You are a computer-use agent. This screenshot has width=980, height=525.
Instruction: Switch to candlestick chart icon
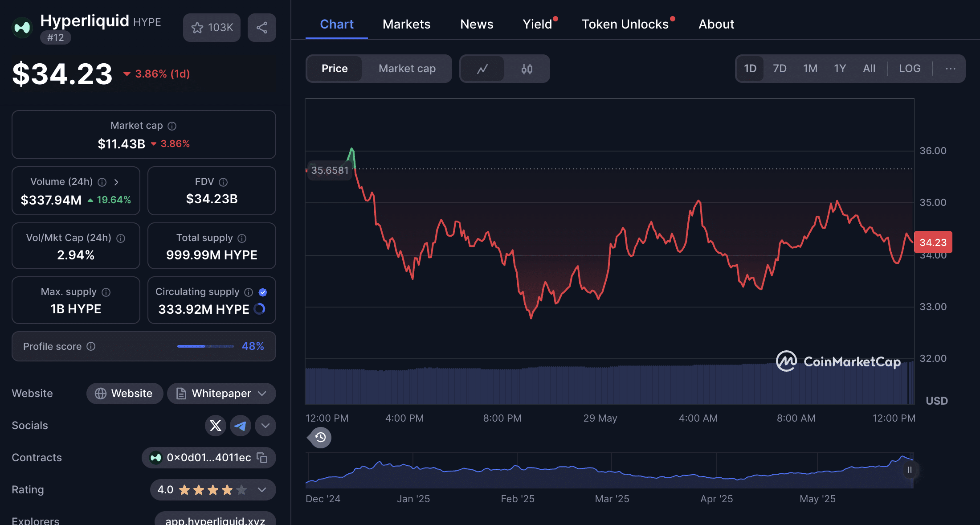pos(527,69)
